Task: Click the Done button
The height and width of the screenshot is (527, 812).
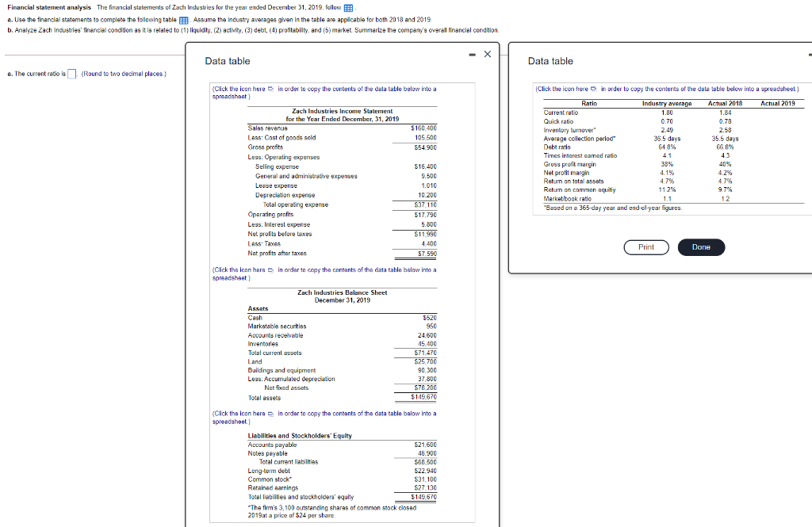Action: pos(699,246)
